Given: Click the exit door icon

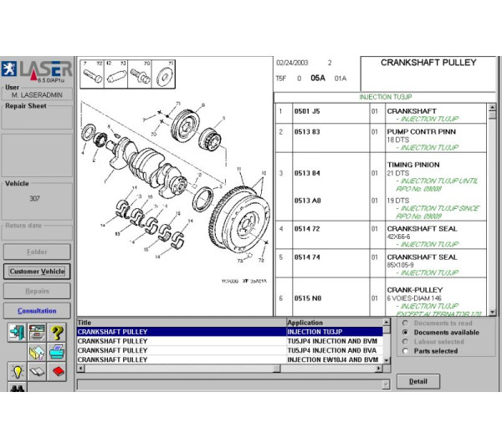Looking at the screenshot, I should click(17, 332).
